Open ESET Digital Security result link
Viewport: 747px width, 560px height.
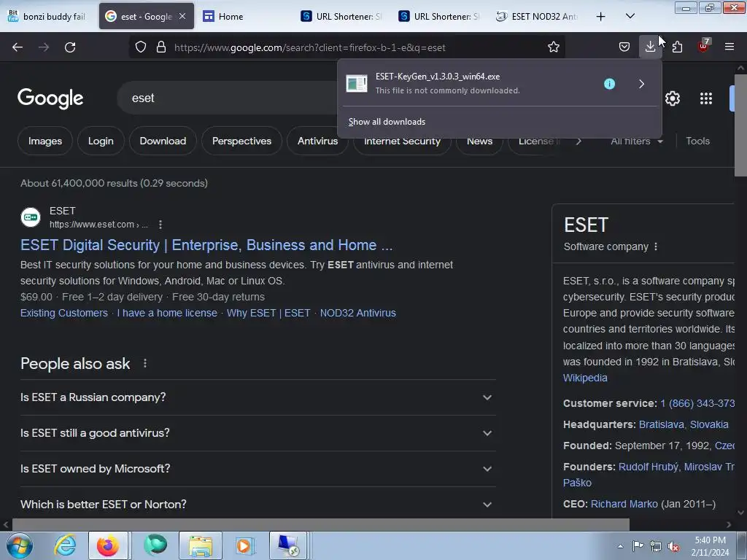click(x=206, y=245)
